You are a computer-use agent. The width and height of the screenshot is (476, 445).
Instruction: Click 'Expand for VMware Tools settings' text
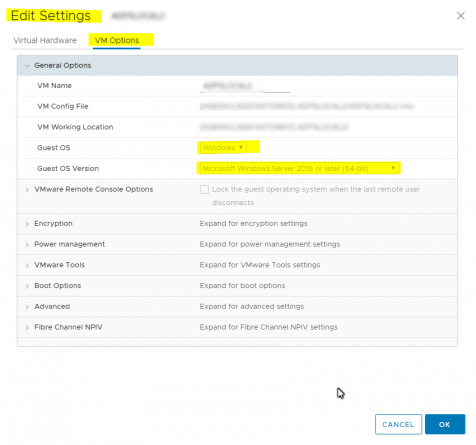click(x=260, y=265)
